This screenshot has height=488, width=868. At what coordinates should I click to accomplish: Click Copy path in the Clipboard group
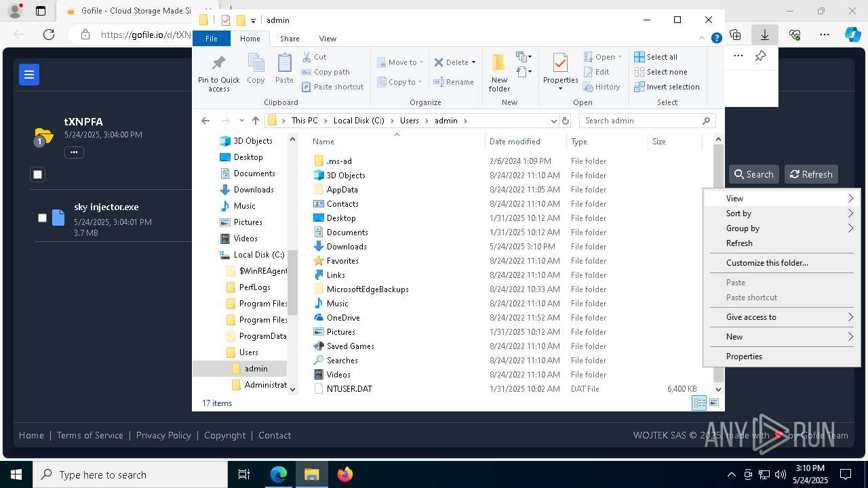[x=325, y=72]
